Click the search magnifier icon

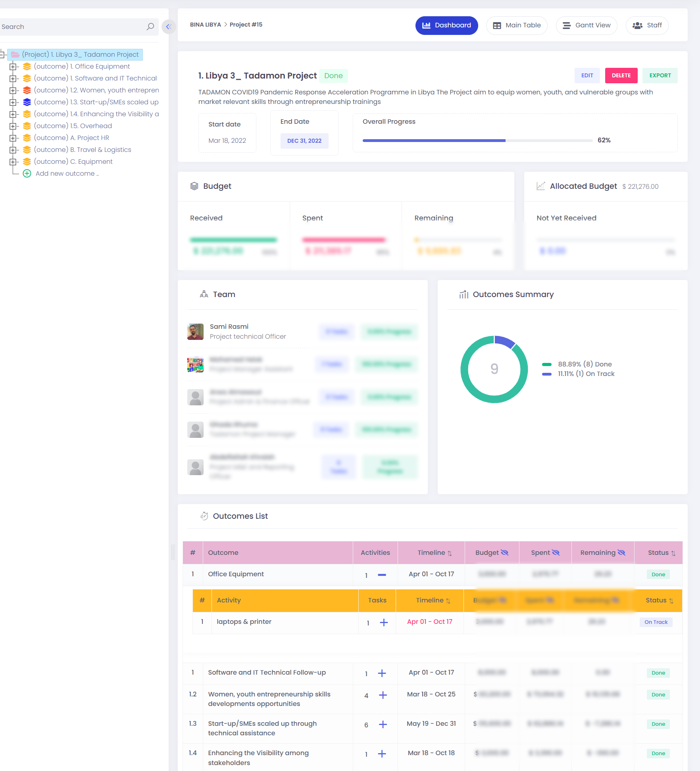150,27
